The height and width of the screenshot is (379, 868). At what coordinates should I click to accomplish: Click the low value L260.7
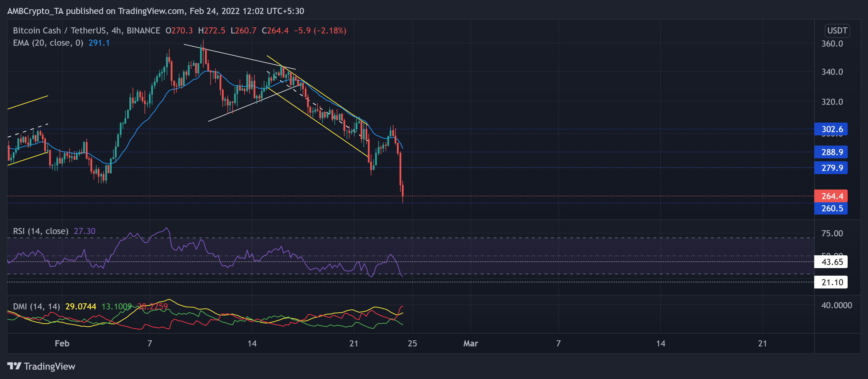[243, 31]
